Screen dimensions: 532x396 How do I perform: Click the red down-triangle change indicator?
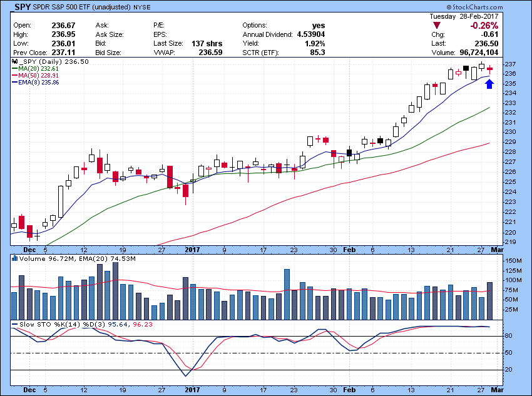tap(437, 26)
